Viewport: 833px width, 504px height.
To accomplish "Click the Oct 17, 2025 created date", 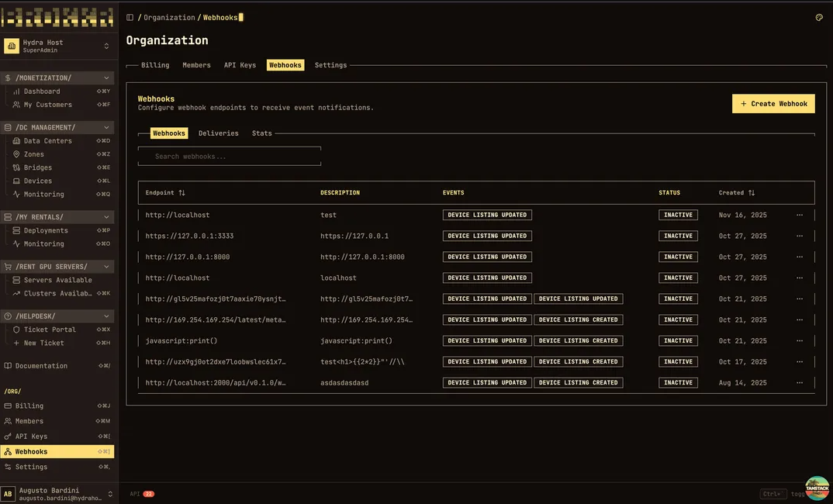I will pyautogui.click(x=743, y=361).
